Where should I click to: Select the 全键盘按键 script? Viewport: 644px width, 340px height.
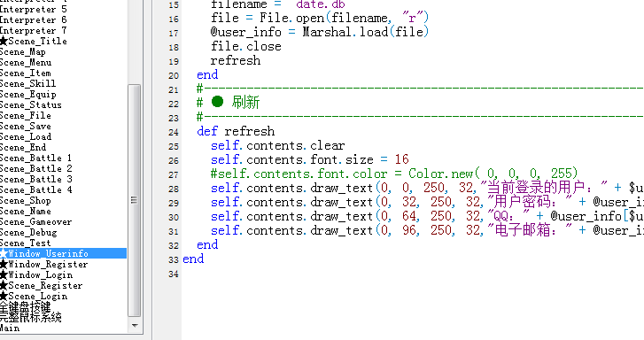26,306
